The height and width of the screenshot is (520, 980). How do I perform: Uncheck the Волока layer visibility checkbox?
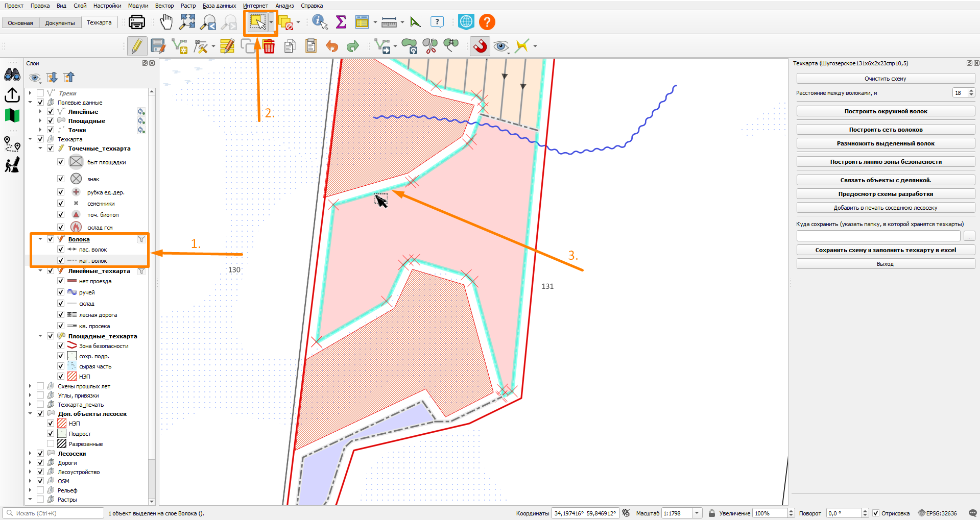[x=51, y=239]
